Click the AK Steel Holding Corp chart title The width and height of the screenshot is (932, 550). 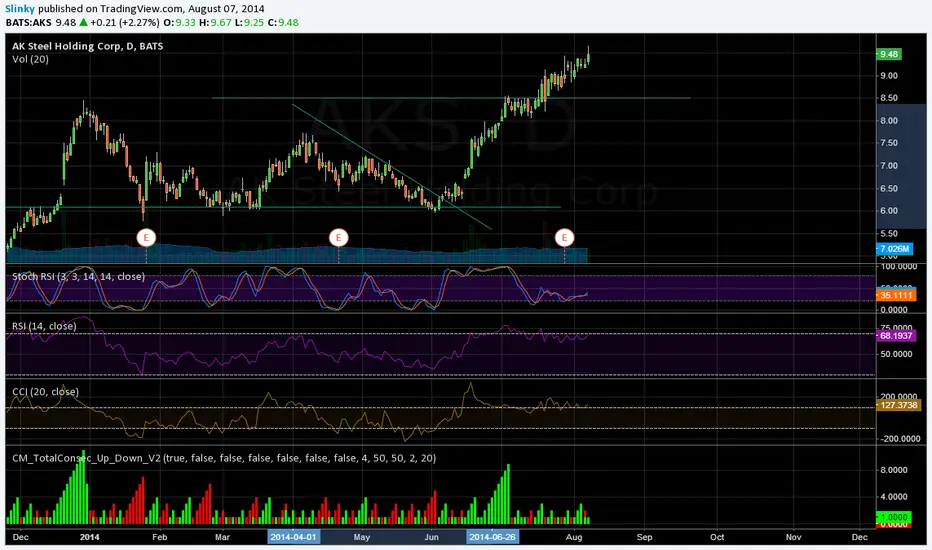pyautogui.click(x=87, y=46)
